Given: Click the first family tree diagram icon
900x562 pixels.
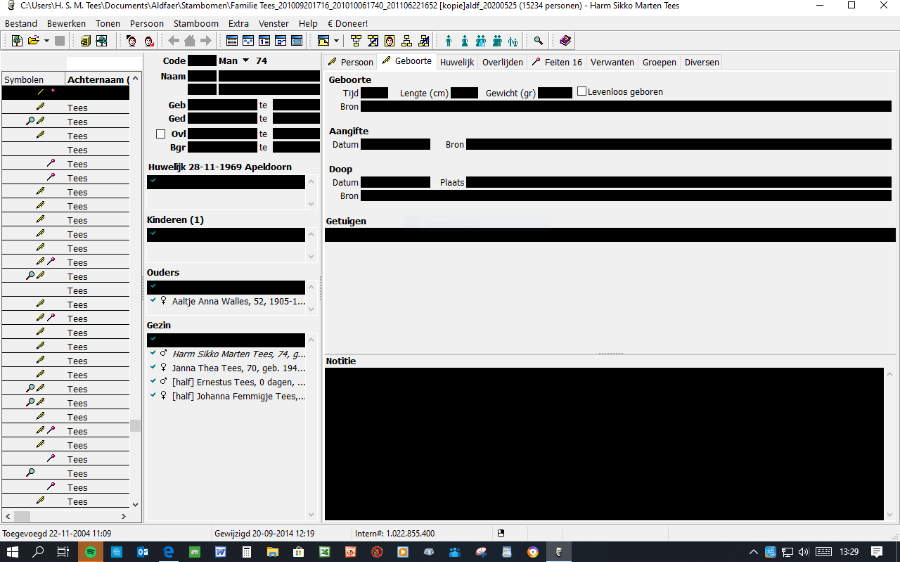Looking at the screenshot, I should point(357,41).
